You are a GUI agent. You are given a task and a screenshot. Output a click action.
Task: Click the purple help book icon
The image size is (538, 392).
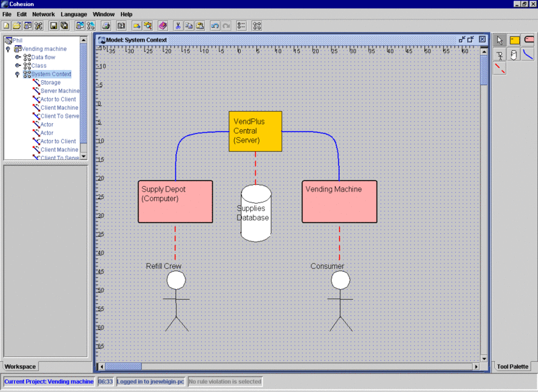[x=163, y=26]
